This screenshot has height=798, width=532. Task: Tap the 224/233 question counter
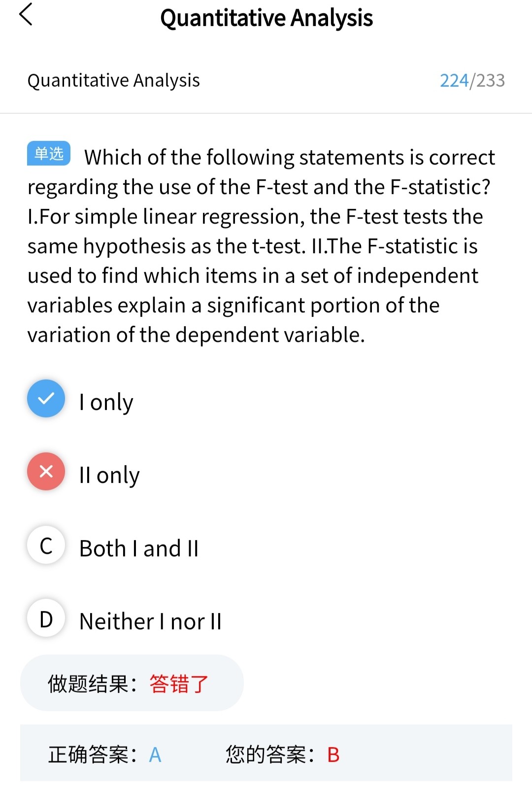click(472, 80)
